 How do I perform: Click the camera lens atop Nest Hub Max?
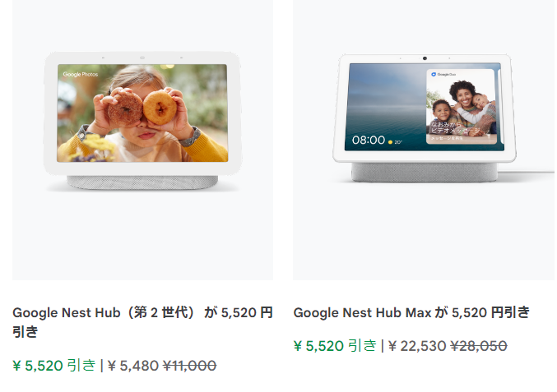coord(425,58)
